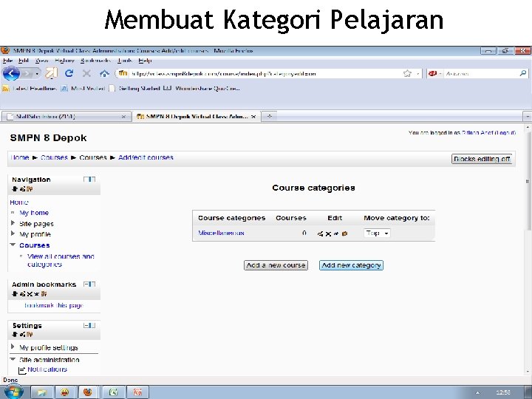Open the Move category to Top dropdown
The width and height of the screenshot is (532, 399).
pyautogui.click(x=377, y=233)
